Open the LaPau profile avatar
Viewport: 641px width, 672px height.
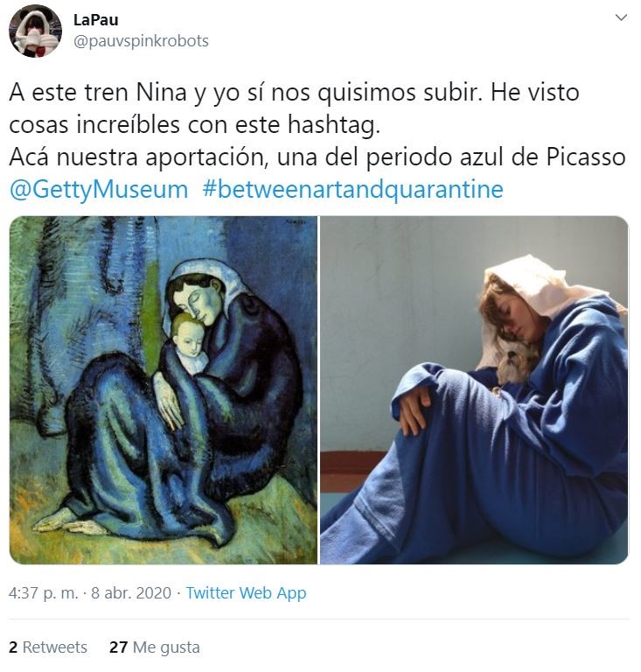(36, 31)
